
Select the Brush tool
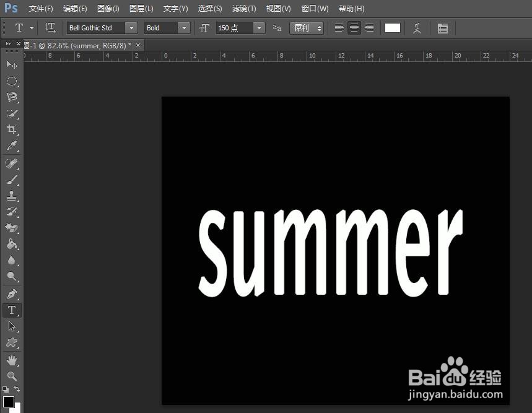click(12, 180)
